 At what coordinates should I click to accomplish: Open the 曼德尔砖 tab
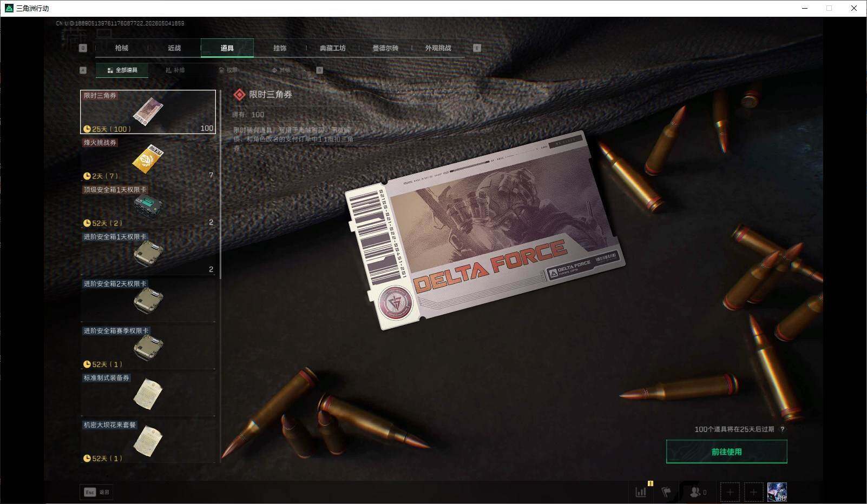[385, 48]
